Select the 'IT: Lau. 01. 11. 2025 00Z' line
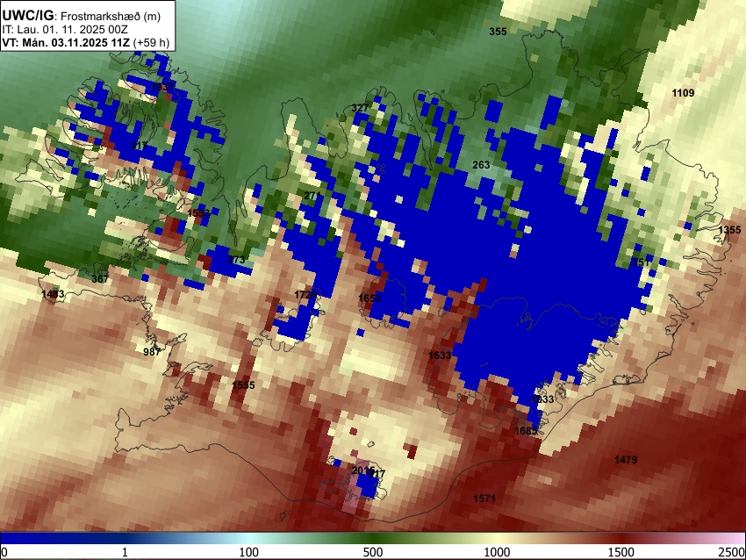The height and width of the screenshot is (560, 746). 65,30
